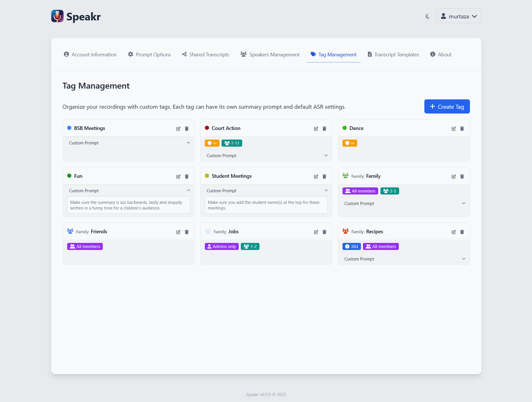This screenshot has width=532, height=402.
Task: Expand Custom Prompt for BSB Meetings
Action: pos(128,143)
